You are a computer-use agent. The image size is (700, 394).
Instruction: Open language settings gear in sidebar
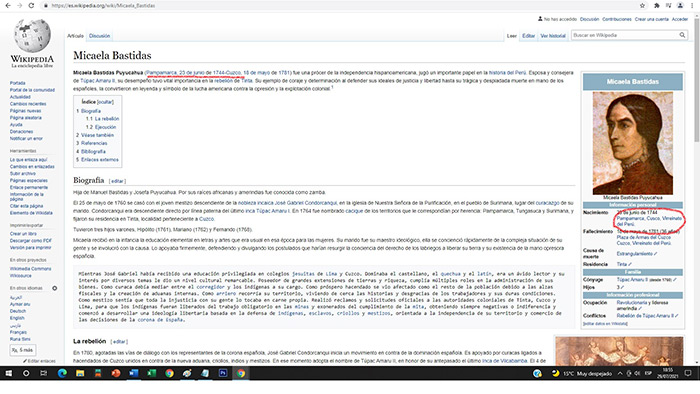pos(54,288)
